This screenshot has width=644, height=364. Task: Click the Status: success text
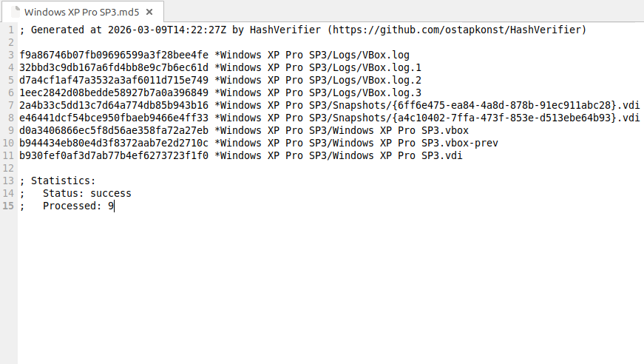pos(87,194)
